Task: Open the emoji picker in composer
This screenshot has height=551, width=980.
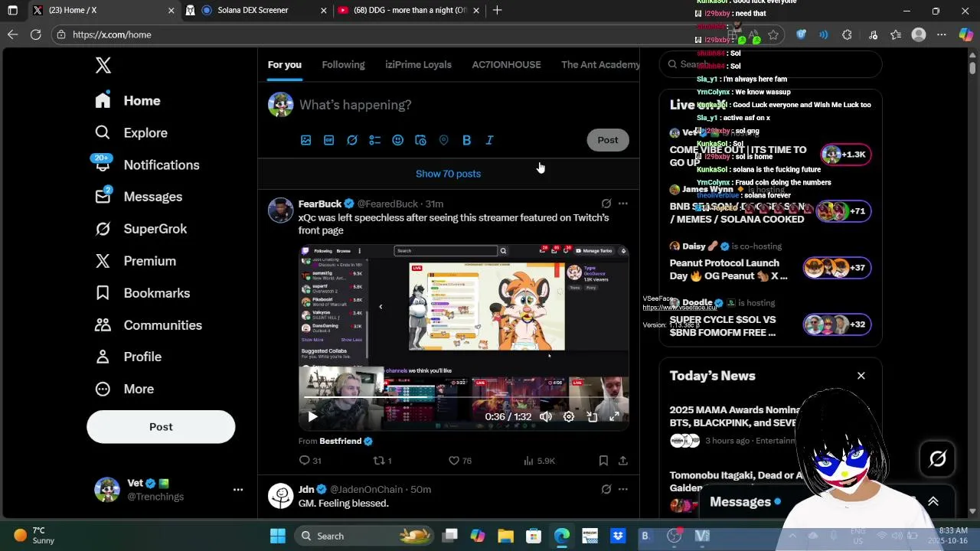Action: (397, 140)
